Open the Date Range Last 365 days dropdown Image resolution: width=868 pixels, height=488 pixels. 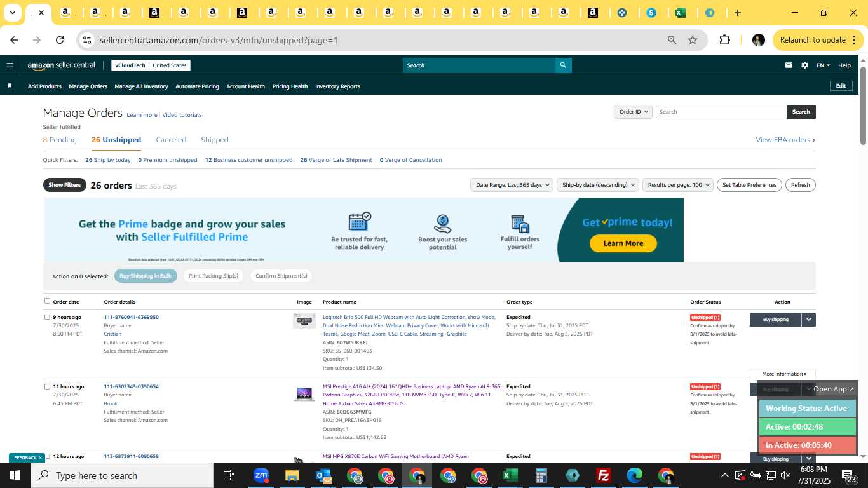click(511, 185)
